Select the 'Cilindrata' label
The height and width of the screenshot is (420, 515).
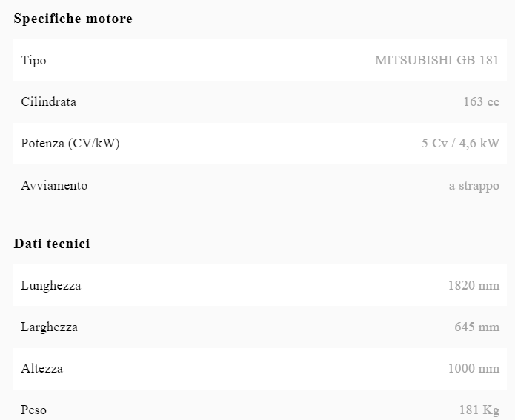48,101
